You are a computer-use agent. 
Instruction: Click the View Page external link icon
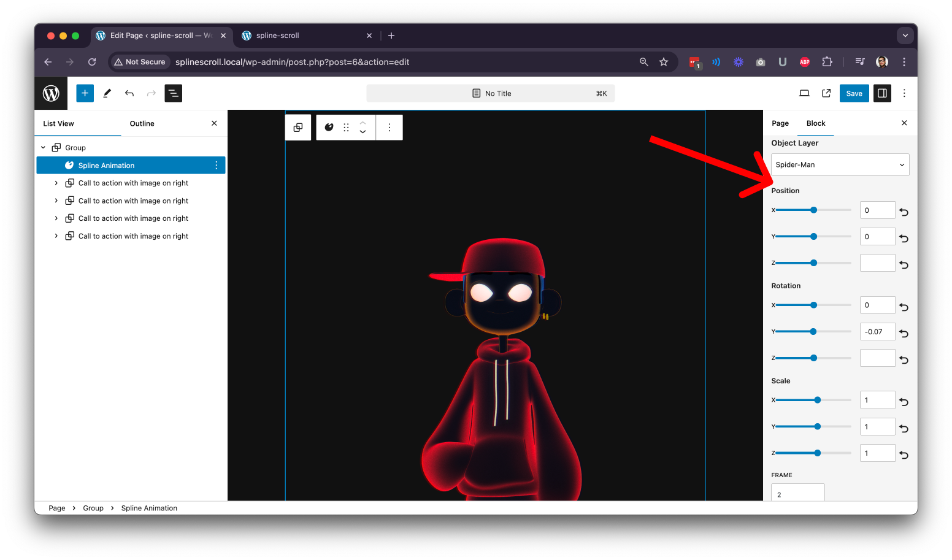[826, 93]
